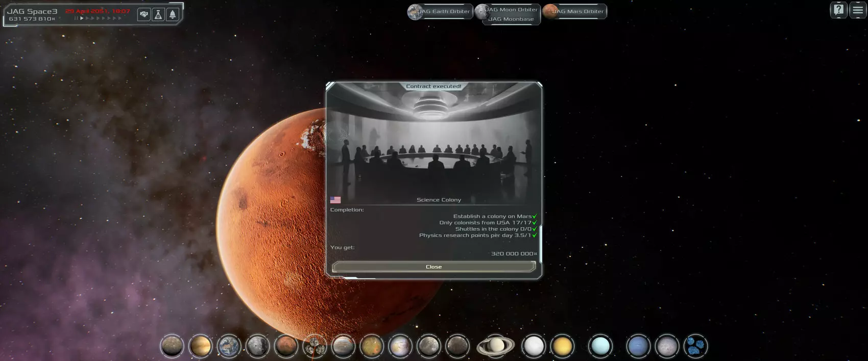868x361 pixels.
Task: Open the help question mark icon
Action: pos(839,10)
